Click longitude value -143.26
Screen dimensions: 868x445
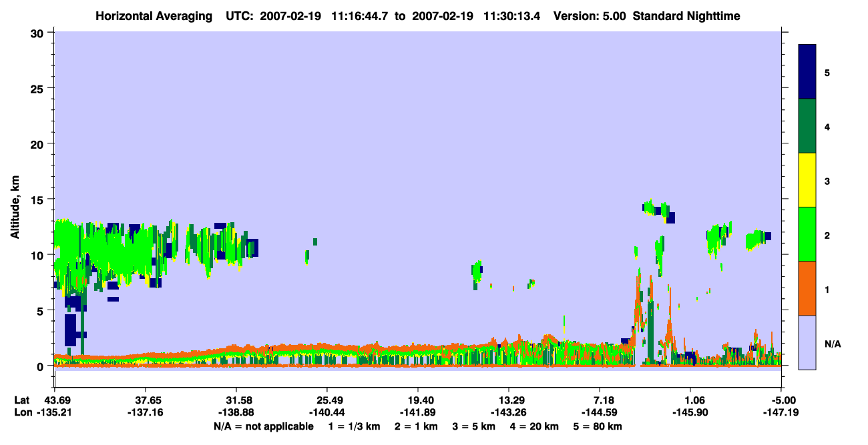point(509,413)
